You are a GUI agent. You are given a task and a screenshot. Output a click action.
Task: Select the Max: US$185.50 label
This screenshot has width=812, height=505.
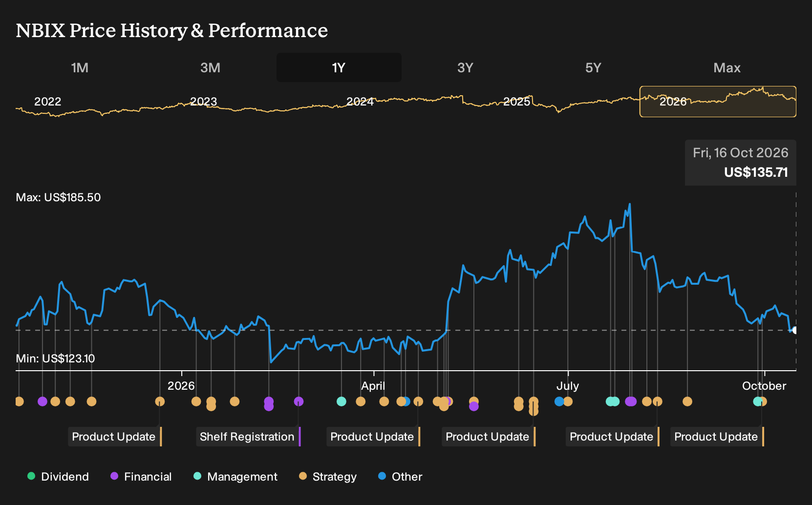(x=58, y=197)
